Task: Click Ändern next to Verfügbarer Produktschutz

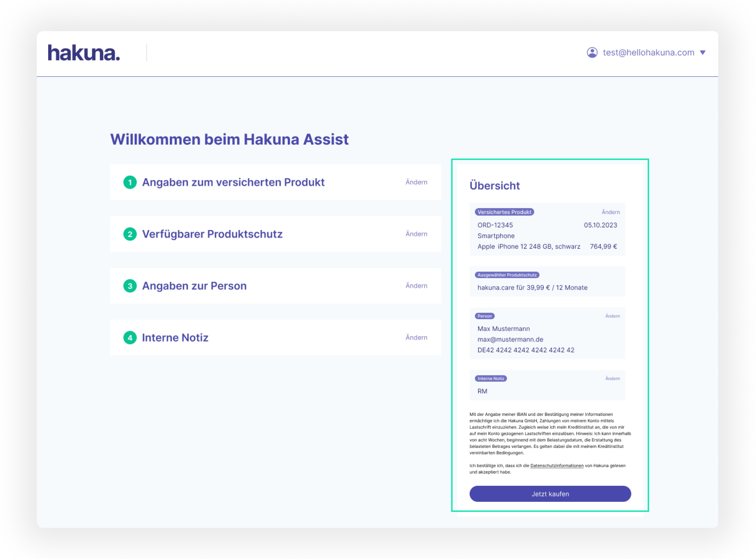Action: point(416,234)
